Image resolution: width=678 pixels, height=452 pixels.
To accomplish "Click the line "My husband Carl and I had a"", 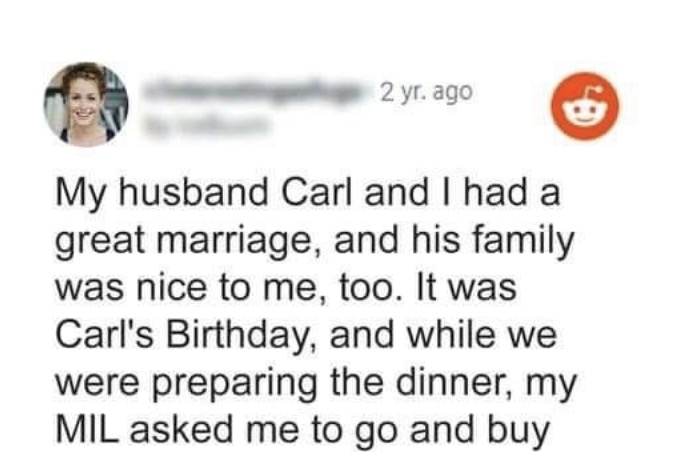I will (x=307, y=193).
